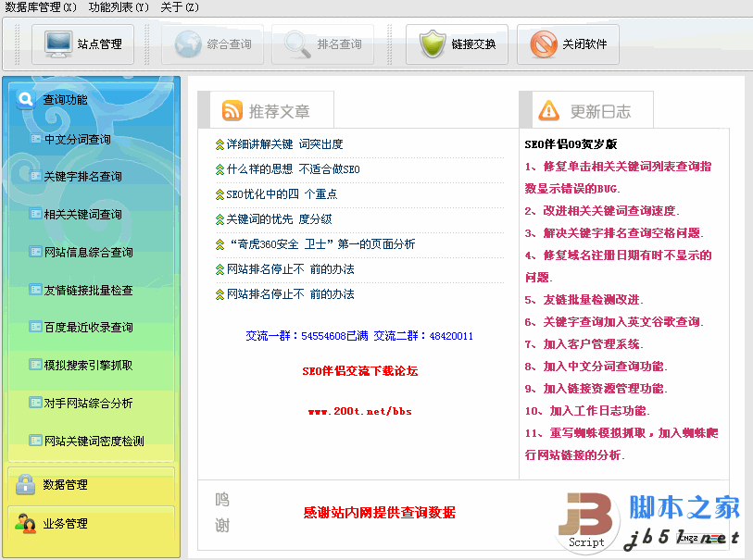Click the 综合查询 button label
The width and height of the screenshot is (753, 560).
(x=229, y=44)
